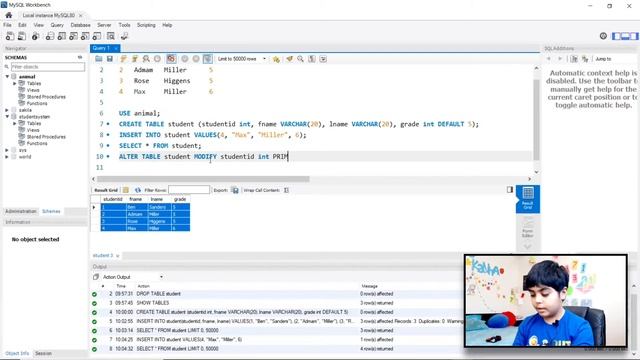
Task: Click the Filter Rows input field
Action: [189, 190]
